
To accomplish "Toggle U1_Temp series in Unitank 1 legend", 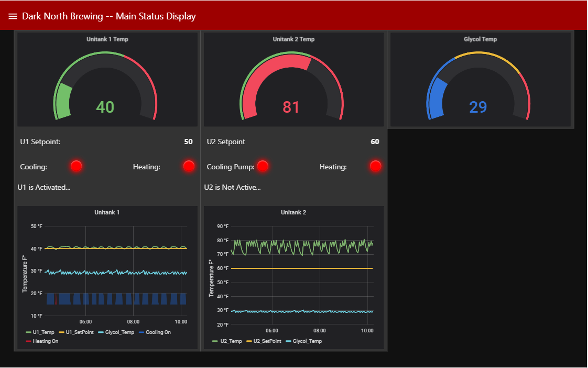I will point(40,332).
